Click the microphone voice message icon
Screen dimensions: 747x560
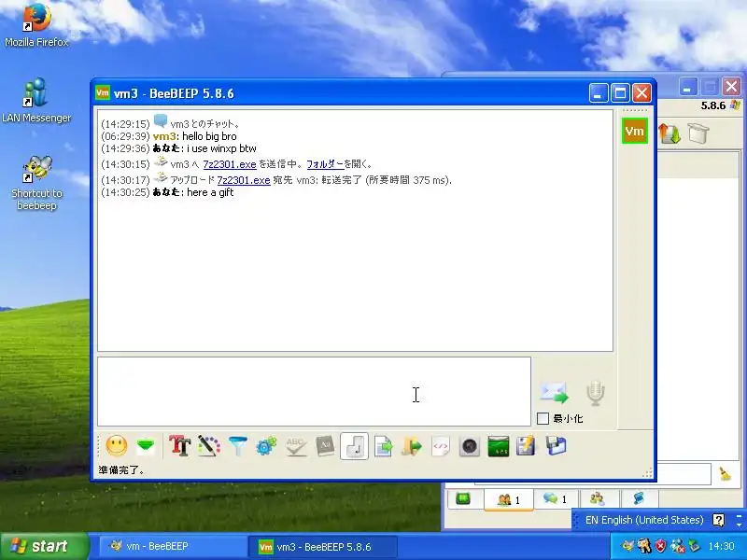click(x=595, y=393)
